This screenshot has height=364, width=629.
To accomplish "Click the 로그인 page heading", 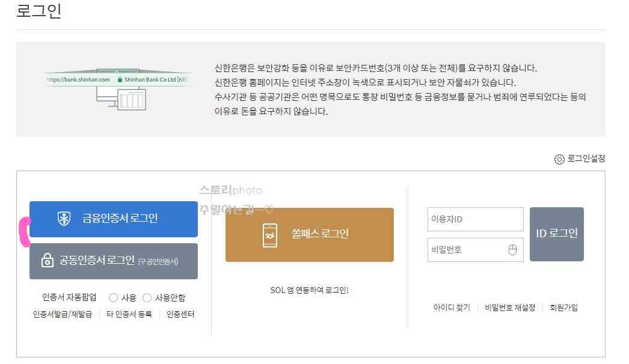I will [39, 10].
